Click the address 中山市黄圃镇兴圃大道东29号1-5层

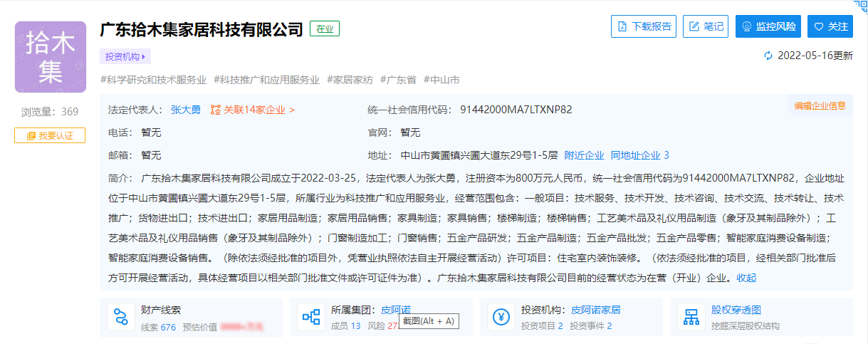(x=479, y=155)
